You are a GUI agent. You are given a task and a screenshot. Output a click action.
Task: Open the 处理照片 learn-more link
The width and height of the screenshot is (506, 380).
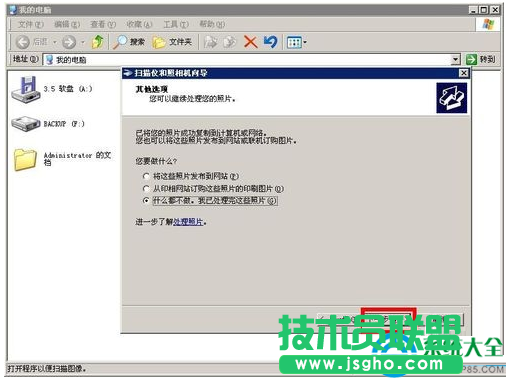click(188, 222)
